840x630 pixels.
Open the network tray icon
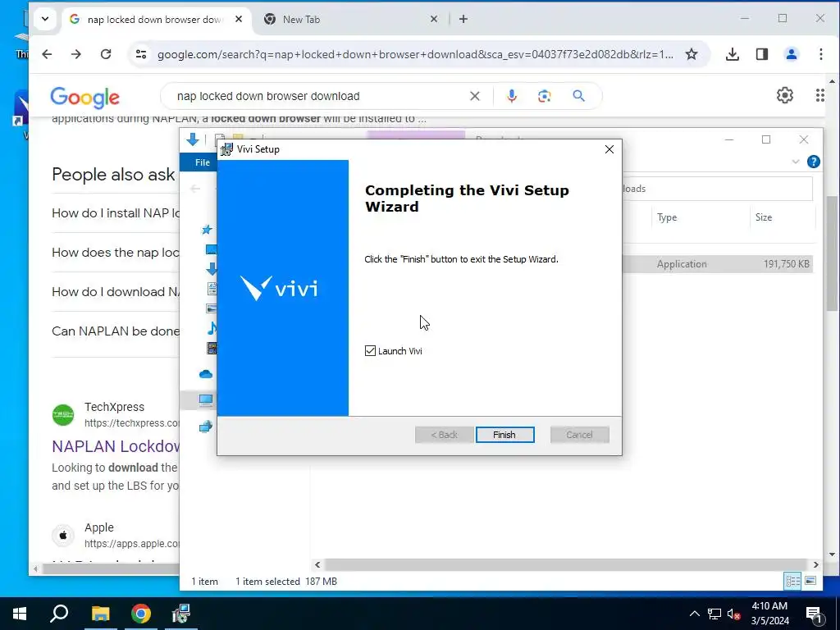pos(714,614)
